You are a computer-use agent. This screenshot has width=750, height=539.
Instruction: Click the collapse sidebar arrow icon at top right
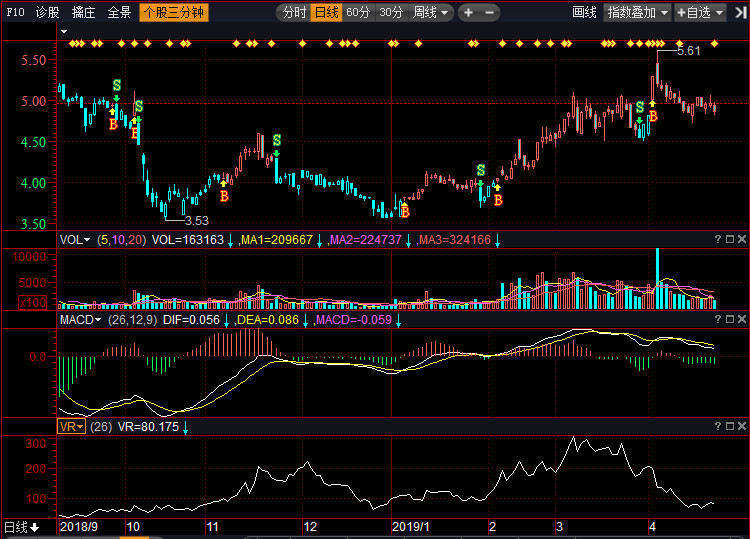click(740, 12)
